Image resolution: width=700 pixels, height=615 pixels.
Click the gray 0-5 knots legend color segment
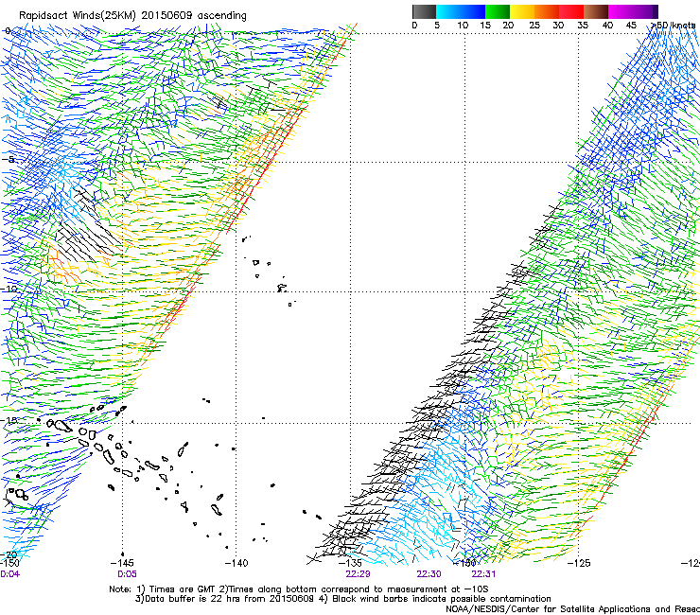coord(424,11)
